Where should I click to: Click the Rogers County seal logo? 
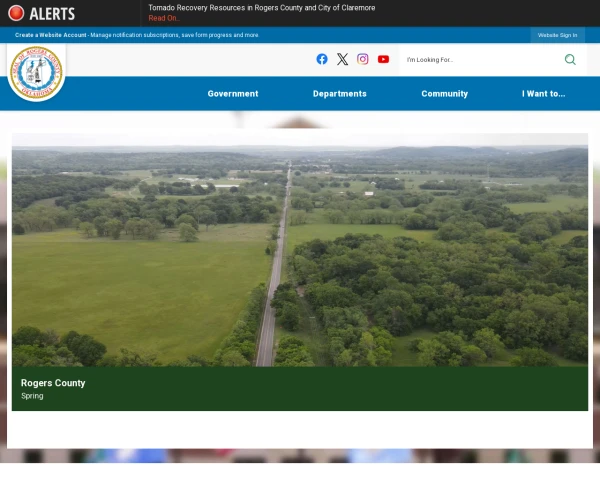coord(36,73)
